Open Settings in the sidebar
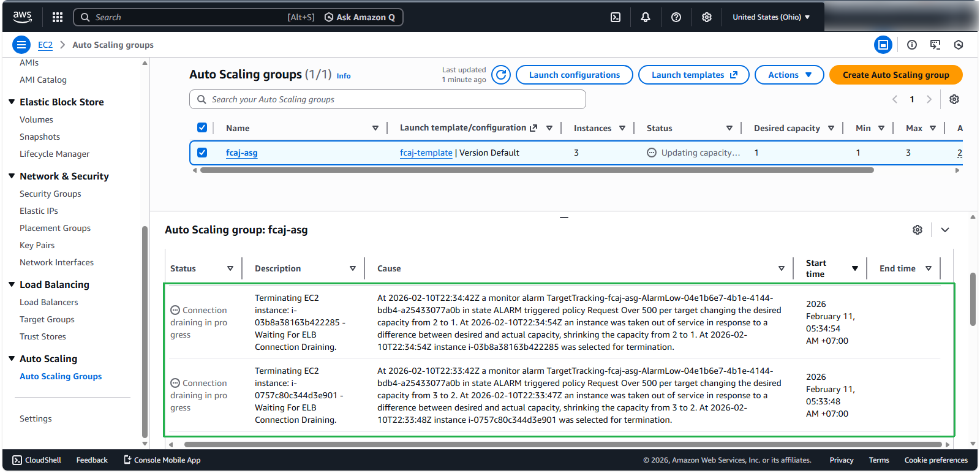Screen dimensions: 980x473 pyautogui.click(x=36, y=418)
